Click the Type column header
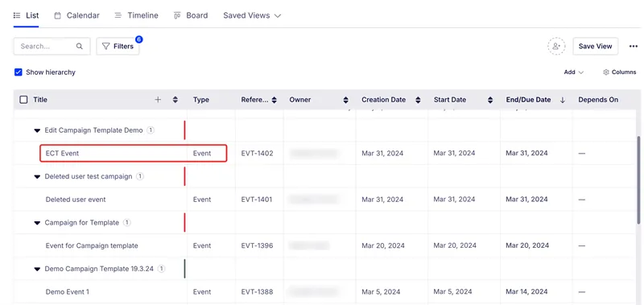Image resolution: width=644 pixels, height=305 pixels. pyautogui.click(x=200, y=100)
